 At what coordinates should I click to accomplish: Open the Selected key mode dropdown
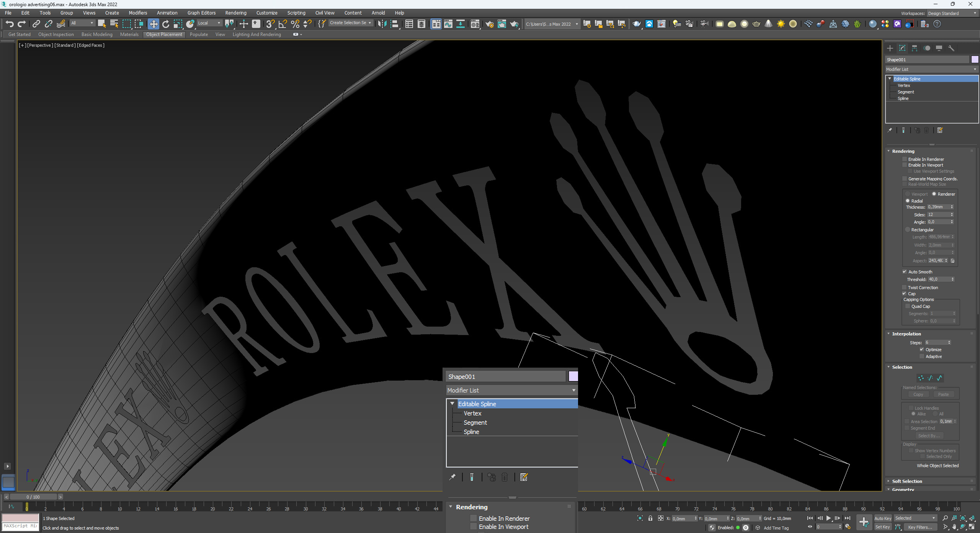(x=915, y=518)
